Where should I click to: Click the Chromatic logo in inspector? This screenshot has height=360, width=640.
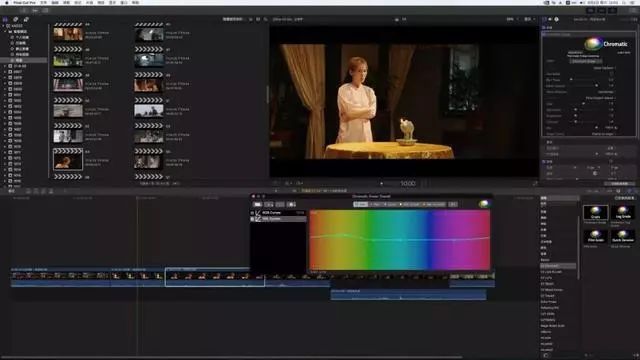[606, 44]
